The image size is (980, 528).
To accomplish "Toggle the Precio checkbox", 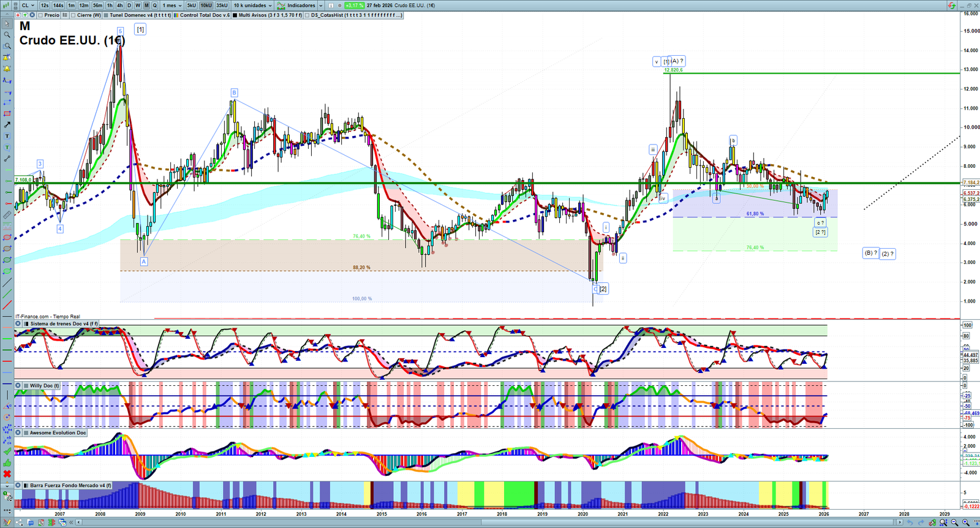I will point(41,15).
